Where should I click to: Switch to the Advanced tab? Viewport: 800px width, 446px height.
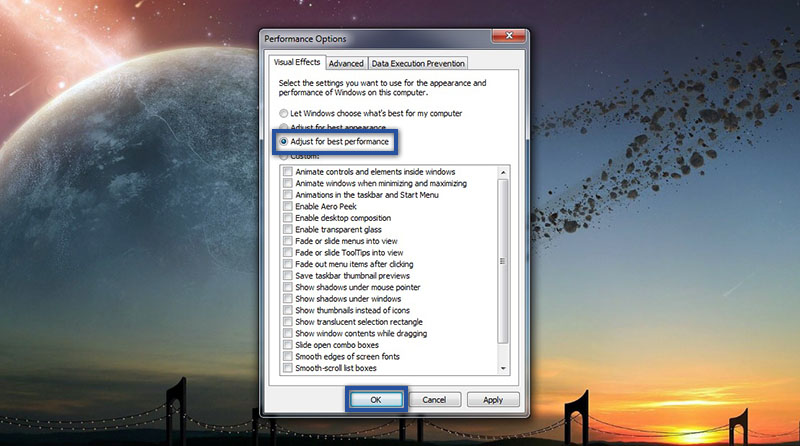(346, 63)
